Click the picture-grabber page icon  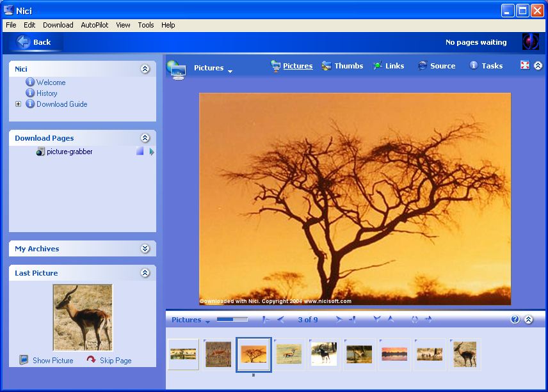click(40, 152)
